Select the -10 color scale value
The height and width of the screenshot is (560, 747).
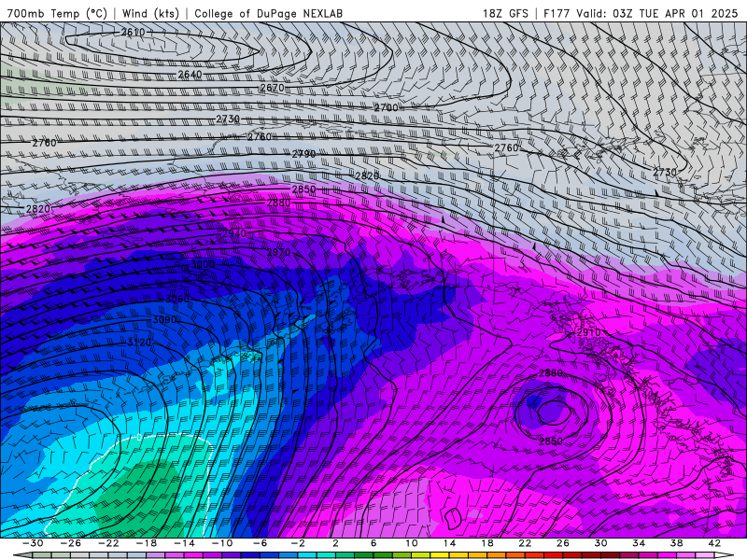[222, 543]
